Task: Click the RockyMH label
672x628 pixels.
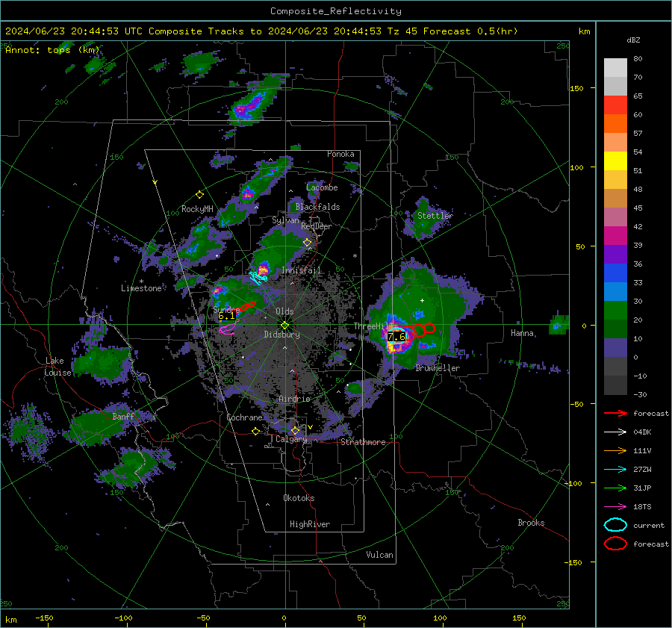Action: (197, 209)
